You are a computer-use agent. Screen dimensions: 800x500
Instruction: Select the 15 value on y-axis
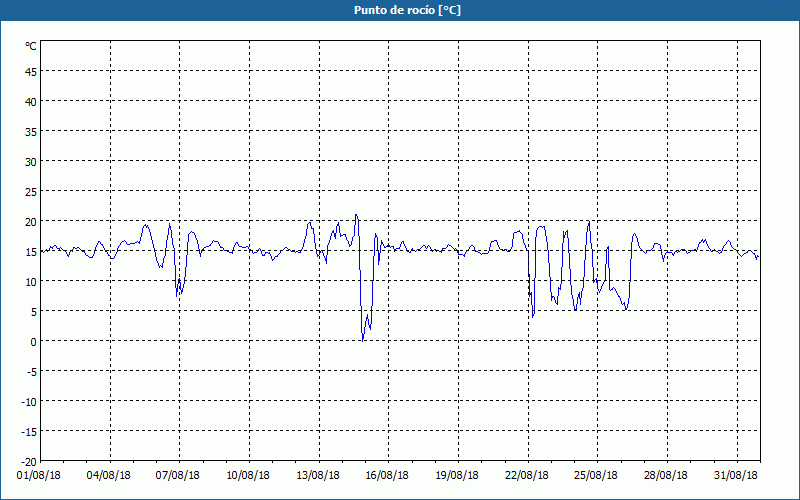click(x=31, y=252)
